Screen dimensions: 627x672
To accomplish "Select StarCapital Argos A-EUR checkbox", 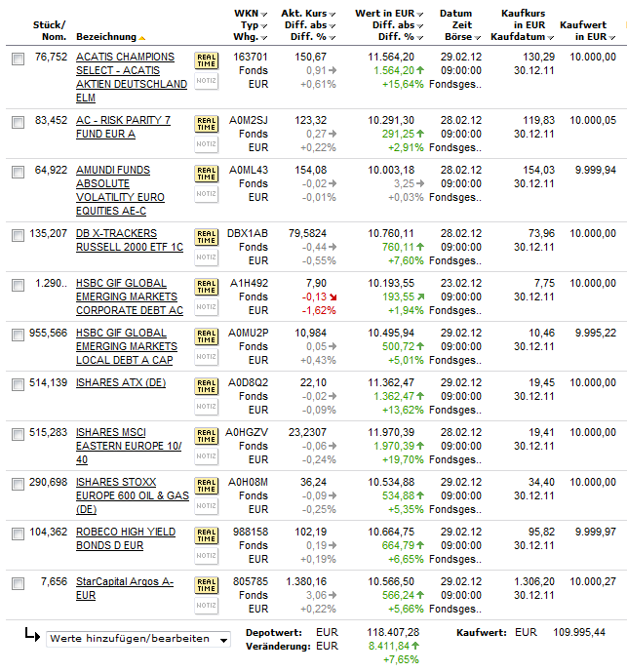I will click(18, 583).
